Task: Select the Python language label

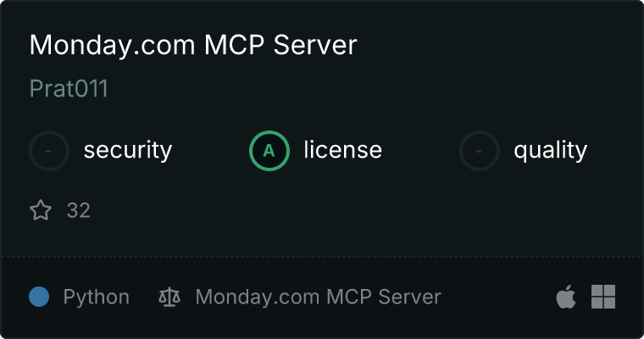Action: tap(96, 297)
